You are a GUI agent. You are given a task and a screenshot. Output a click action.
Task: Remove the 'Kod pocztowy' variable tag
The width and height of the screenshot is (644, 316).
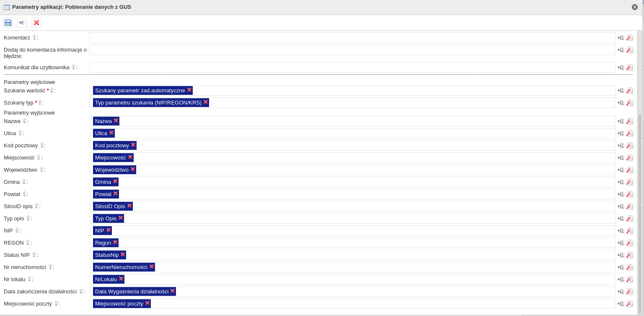pyautogui.click(x=133, y=145)
